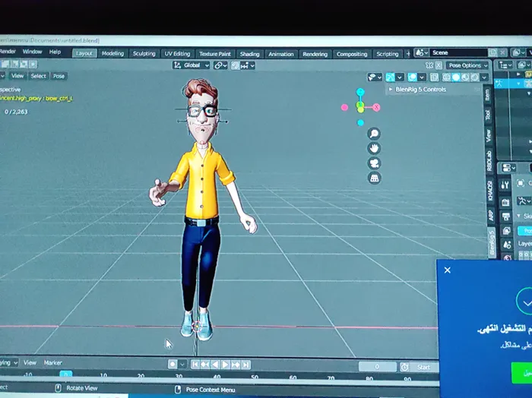Click the Scene name field
The image size is (532, 398).
pyautogui.click(x=458, y=52)
